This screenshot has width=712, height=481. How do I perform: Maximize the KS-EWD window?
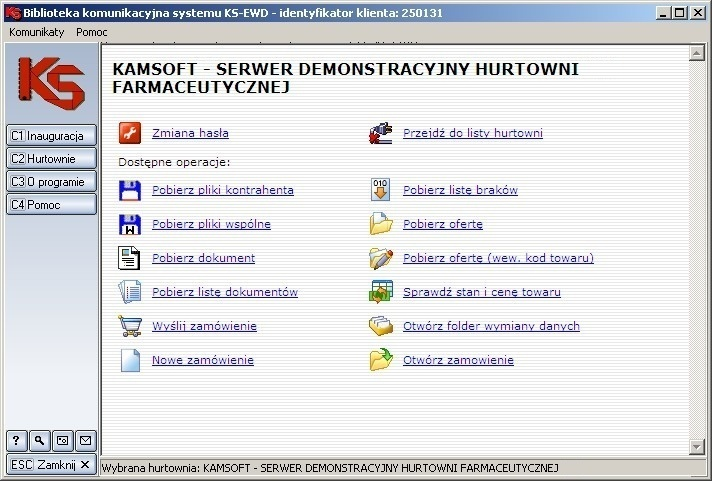click(679, 13)
